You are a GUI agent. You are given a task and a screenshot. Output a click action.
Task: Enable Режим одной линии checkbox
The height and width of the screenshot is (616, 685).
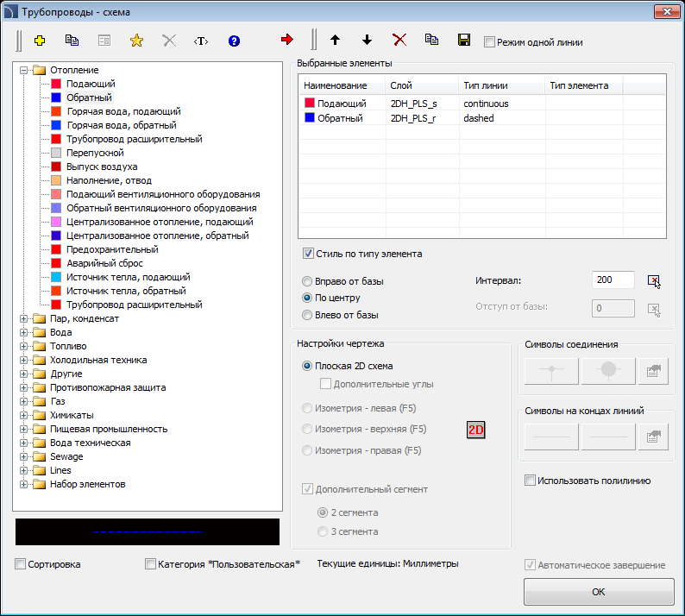click(490, 42)
